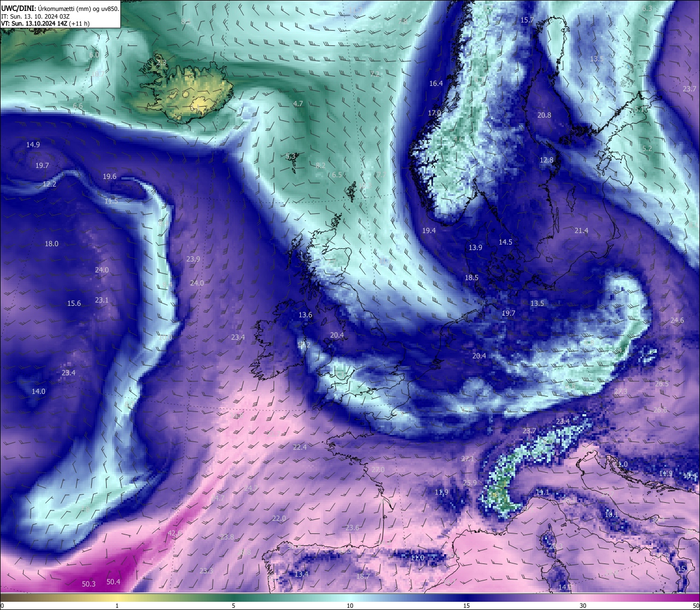
Task: Click the 26.5 value label
Action: (x=662, y=384)
